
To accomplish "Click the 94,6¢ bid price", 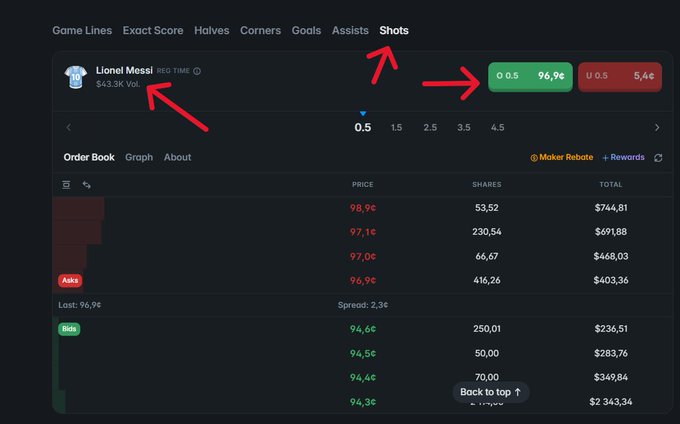I will tap(363, 329).
